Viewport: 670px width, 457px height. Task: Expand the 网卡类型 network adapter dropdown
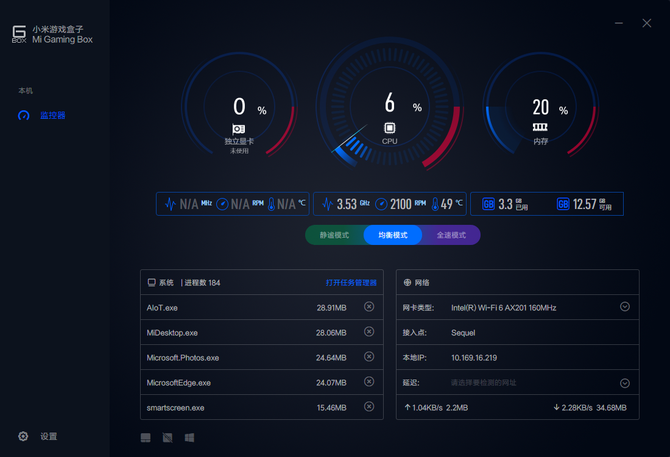point(625,307)
